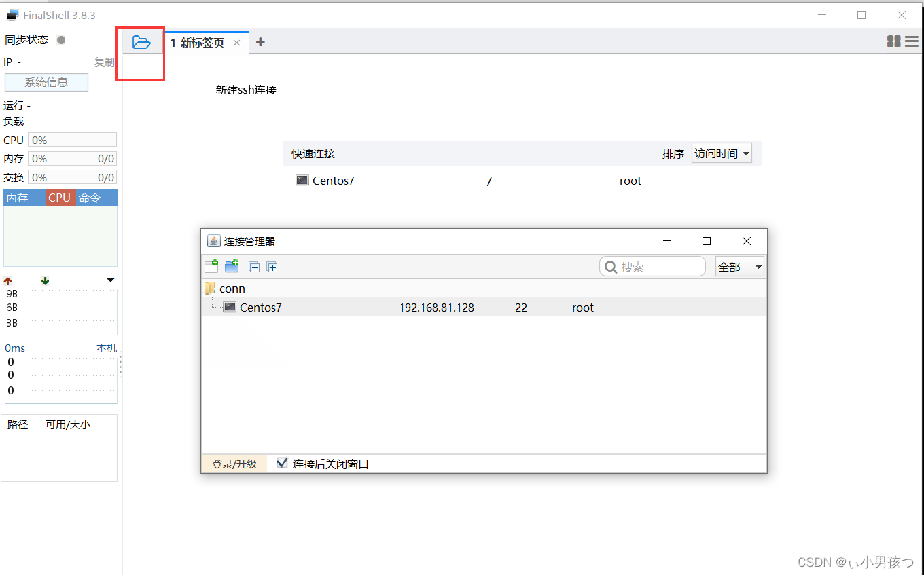This screenshot has width=924, height=575.
Task: Open the 全部 filter dropdown
Action: (740, 266)
